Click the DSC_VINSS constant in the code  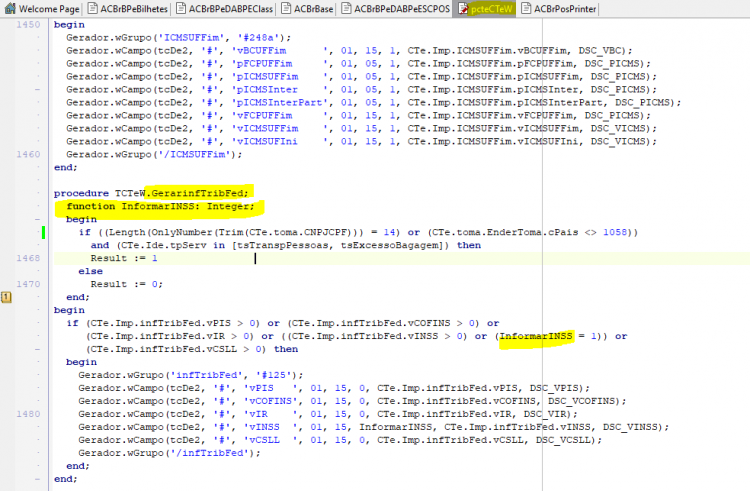[630, 427]
